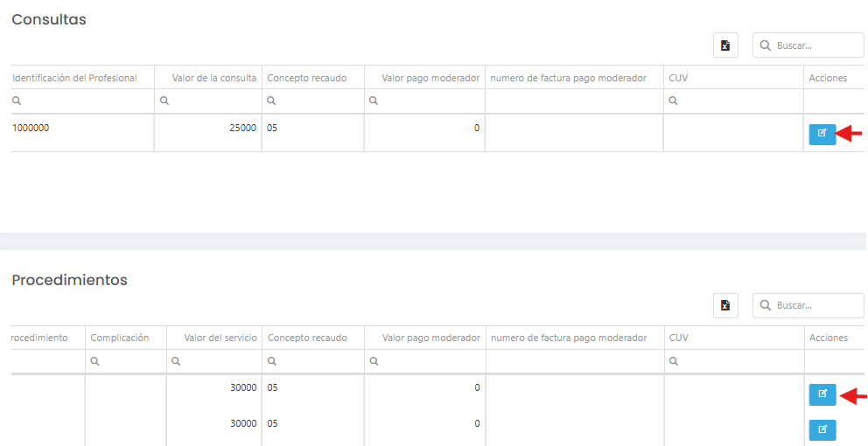Screen dimensions: 868x446
Task: Click search icon under Consultas CUV column
Action: [x=673, y=101]
